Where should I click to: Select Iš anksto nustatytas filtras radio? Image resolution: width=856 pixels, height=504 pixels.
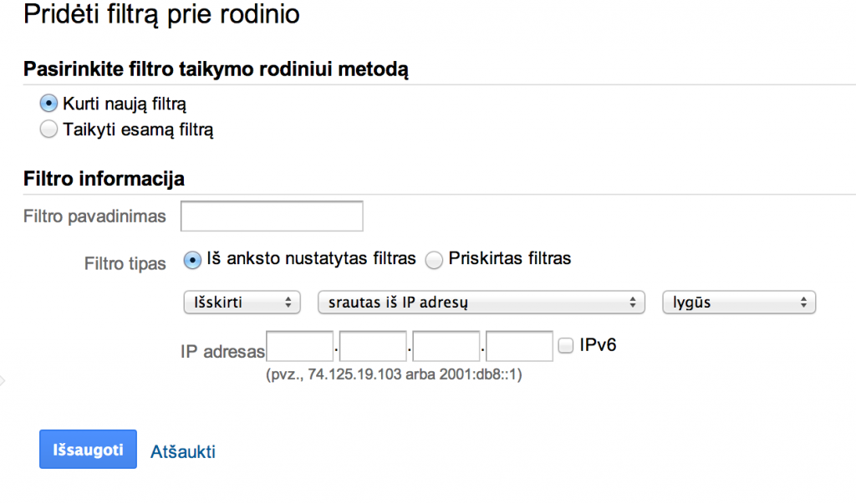point(192,260)
